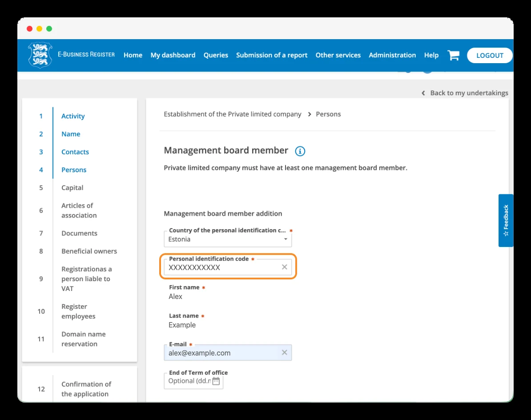The height and width of the screenshot is (420, 531).
Task: Select the Capital step in sidebar
Action: tap(72, 188)
